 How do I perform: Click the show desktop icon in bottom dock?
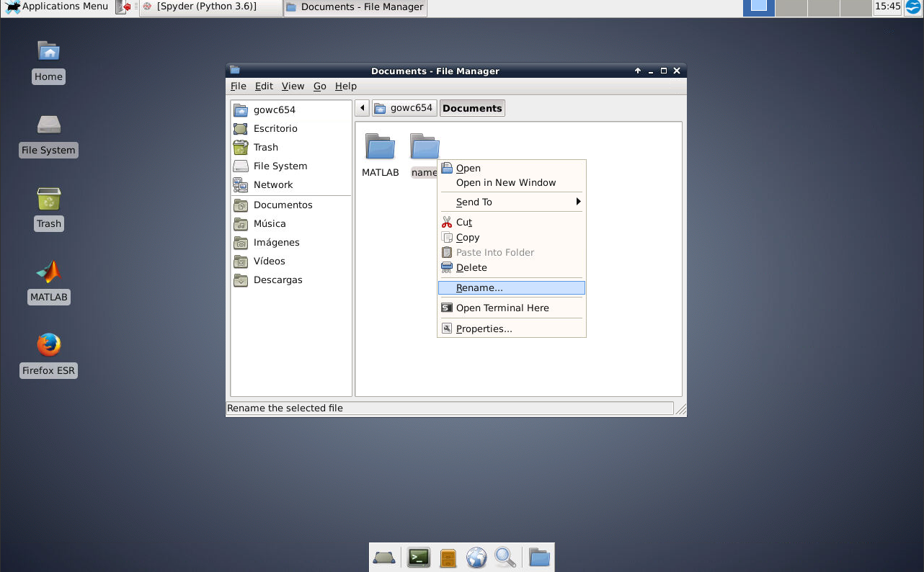click(383, 558)
